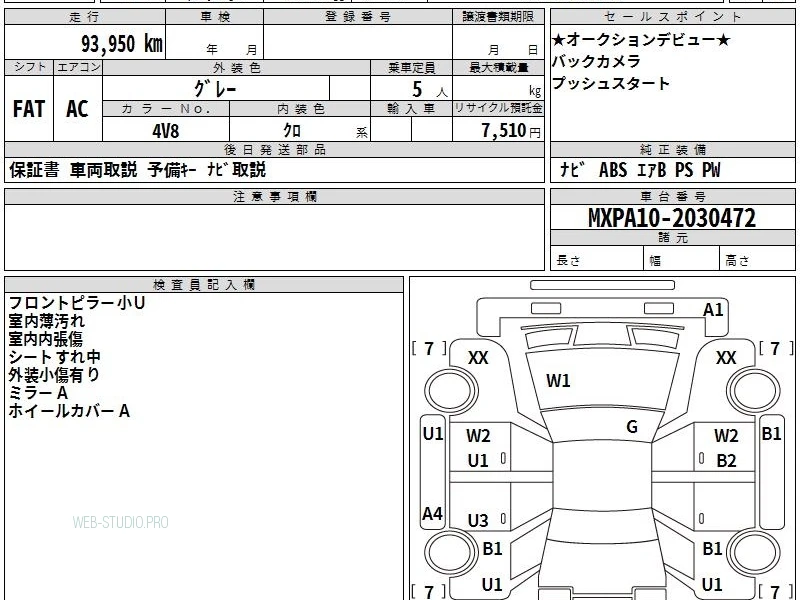
Task: Click the プッシュスタート sales point line
Action: tap(611, 83)
